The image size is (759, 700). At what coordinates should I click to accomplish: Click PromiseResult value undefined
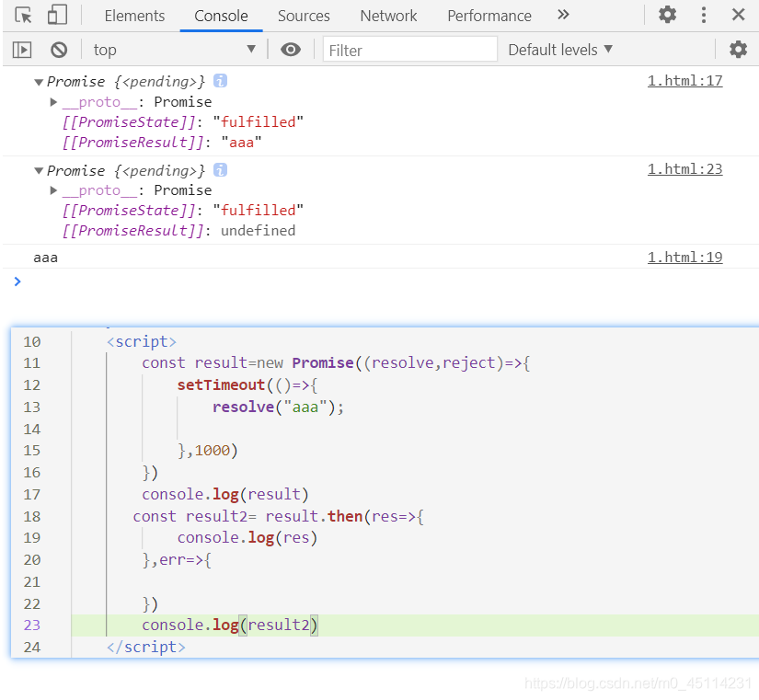[x=258, y=231]
